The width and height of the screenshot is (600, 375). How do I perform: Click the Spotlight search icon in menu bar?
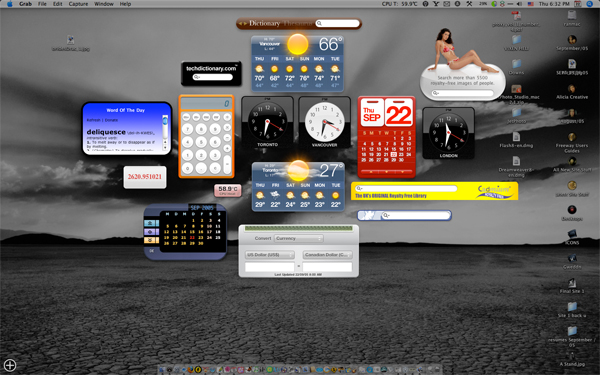(590, 4)
